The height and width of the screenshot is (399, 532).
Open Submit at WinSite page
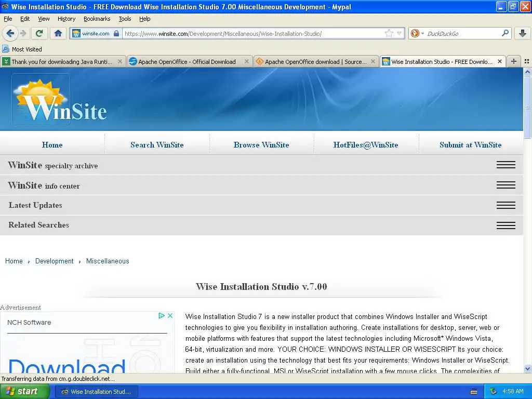[x=471, y=145]
